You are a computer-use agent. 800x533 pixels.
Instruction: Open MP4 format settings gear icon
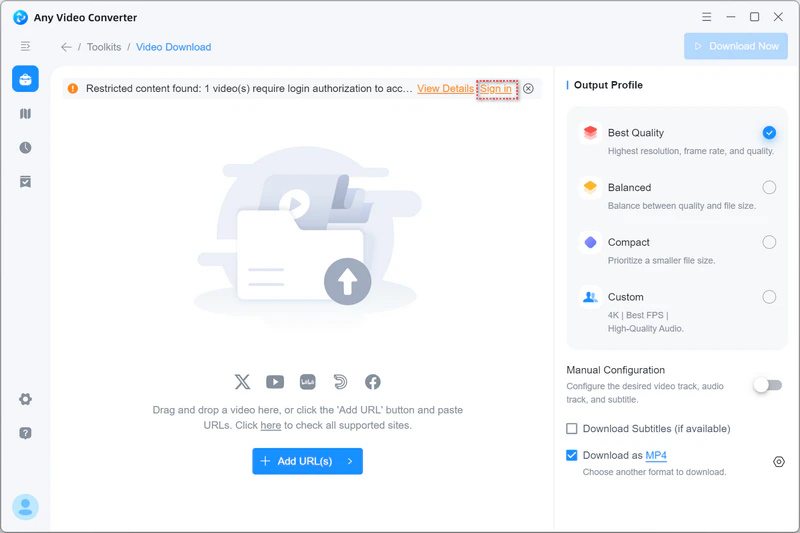click(779, 462)
